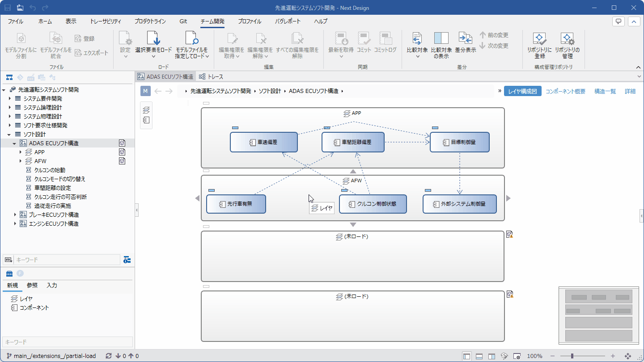Image resolution: width=644 pixels, height=362 pixels.
Task: Switch to the コンポーネント概要 view
Action: pos(565,91)
